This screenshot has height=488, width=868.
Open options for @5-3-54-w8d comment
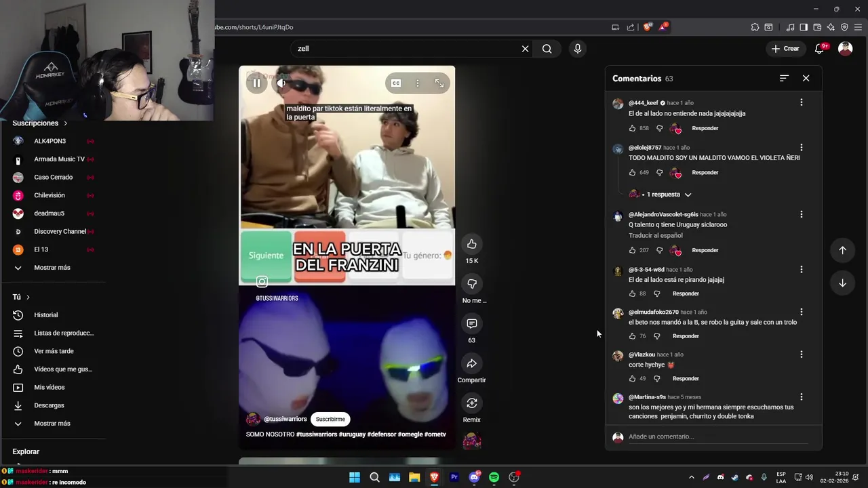[801, 269]
